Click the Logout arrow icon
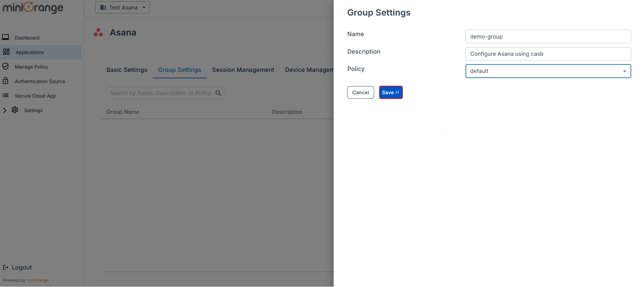 5,267
